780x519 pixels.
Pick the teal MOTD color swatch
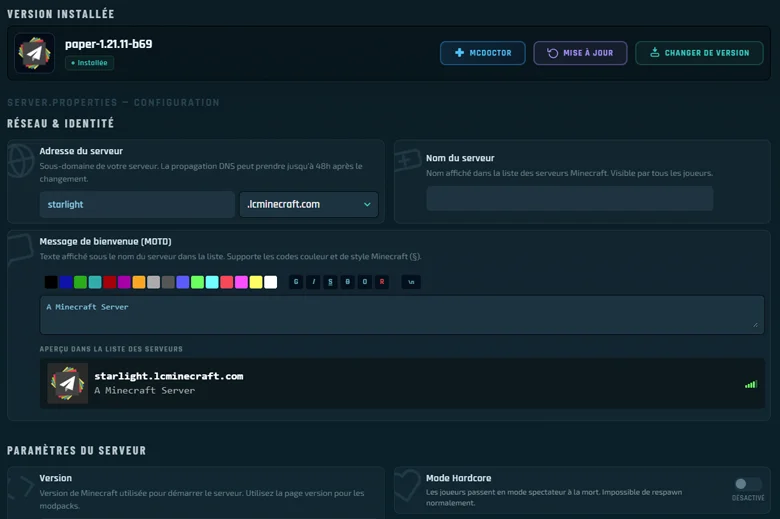(95, 282)
